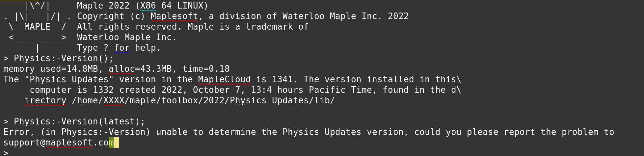
Task: Click the 'October 7' date in the output
Action: (217, 90)
